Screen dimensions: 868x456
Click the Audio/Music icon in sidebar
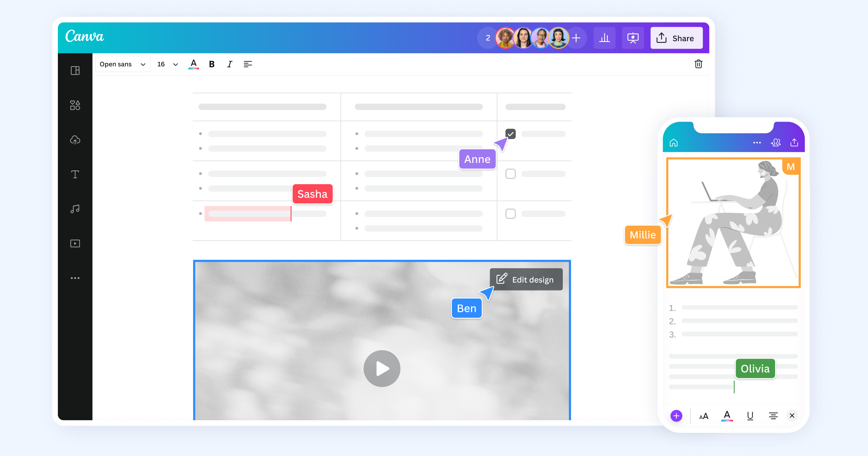point(75,208)
